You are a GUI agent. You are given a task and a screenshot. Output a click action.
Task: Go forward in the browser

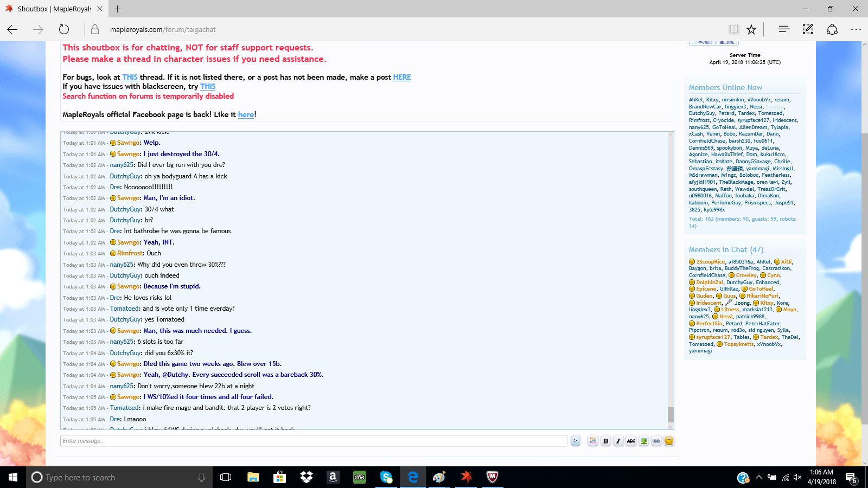38,29
